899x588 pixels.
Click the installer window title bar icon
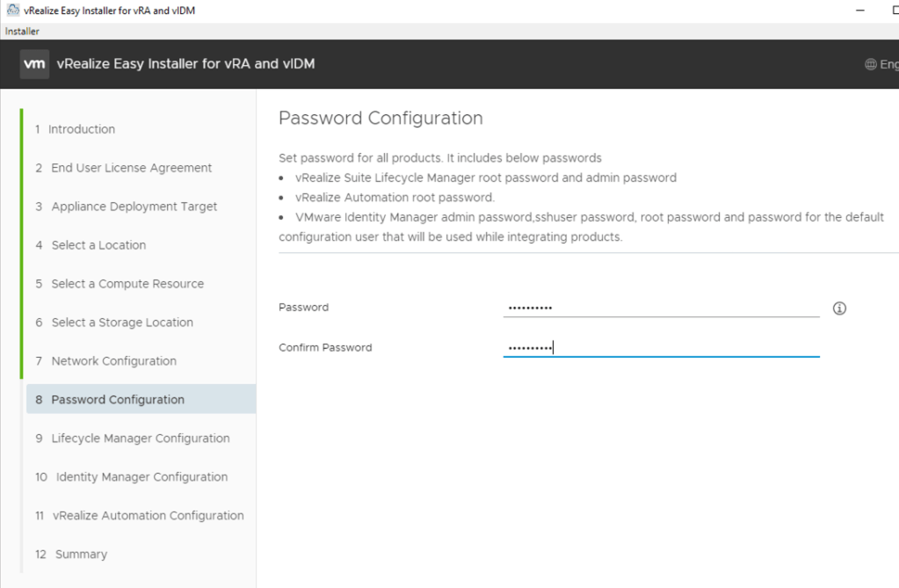(x=12, y=10)
